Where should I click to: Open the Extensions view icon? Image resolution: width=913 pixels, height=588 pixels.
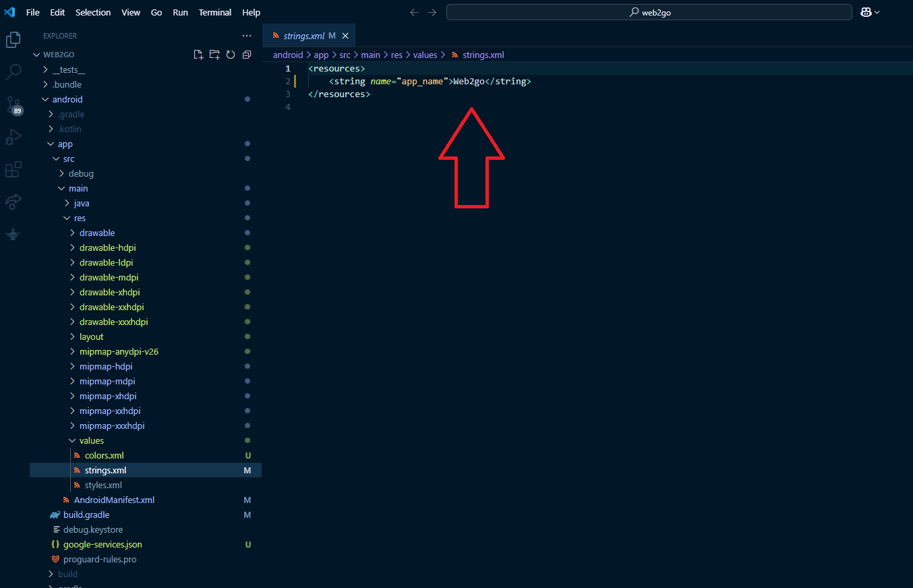click(x=13, y=169)
